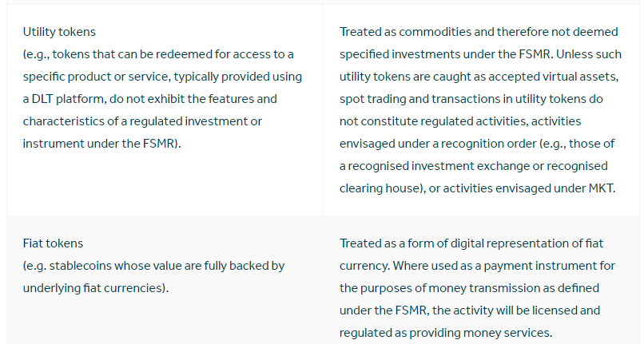Click the line "regulated as providing money services."

445,333
